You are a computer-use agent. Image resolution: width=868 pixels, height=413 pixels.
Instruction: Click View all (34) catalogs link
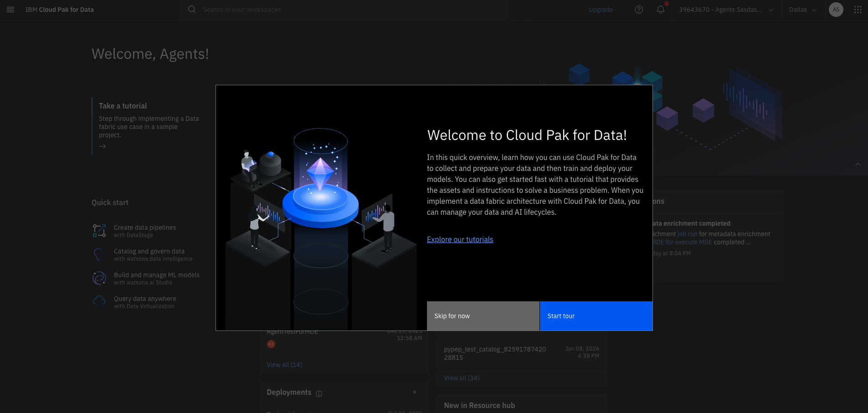pos(462,378)
